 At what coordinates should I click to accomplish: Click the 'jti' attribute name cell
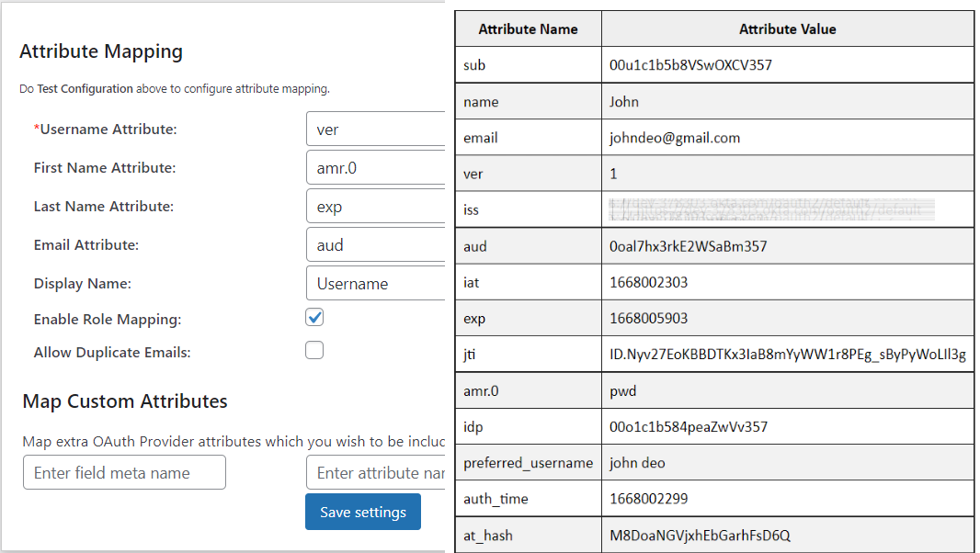tap(528, 355)
